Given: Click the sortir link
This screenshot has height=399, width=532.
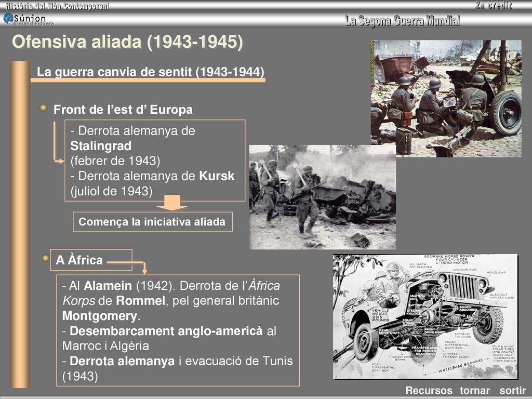Looking at the screenshot, I should tap(513, 390).
